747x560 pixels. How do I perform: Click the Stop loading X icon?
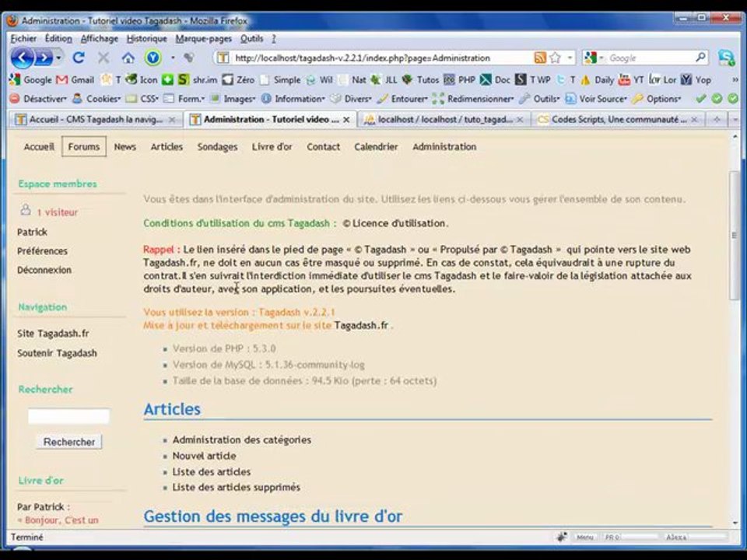(103, 58)
